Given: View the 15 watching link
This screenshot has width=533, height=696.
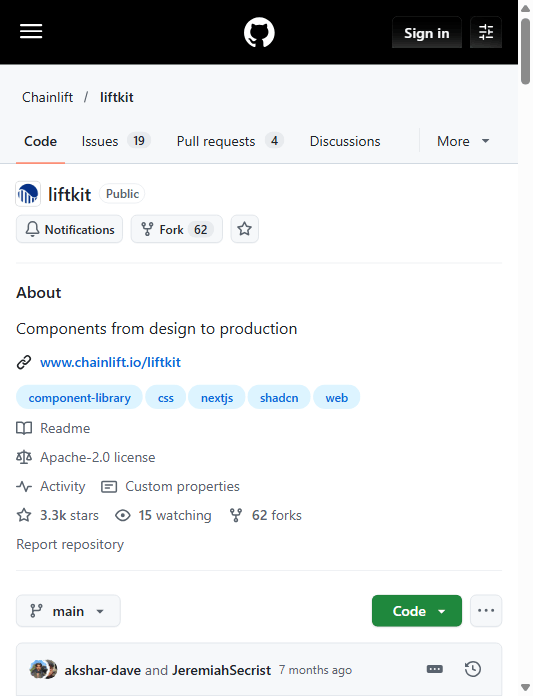Looking at the screenshot, I should (x=175, y=515).
